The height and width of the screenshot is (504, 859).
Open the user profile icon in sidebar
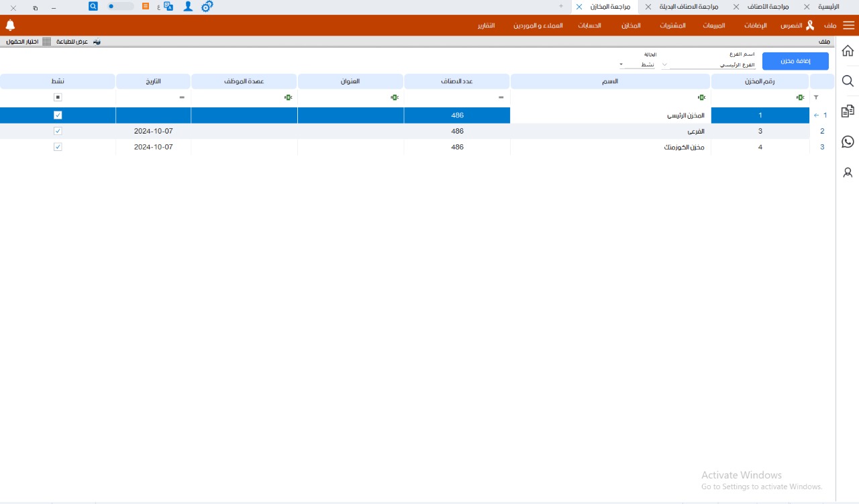[x=848, y=172]
